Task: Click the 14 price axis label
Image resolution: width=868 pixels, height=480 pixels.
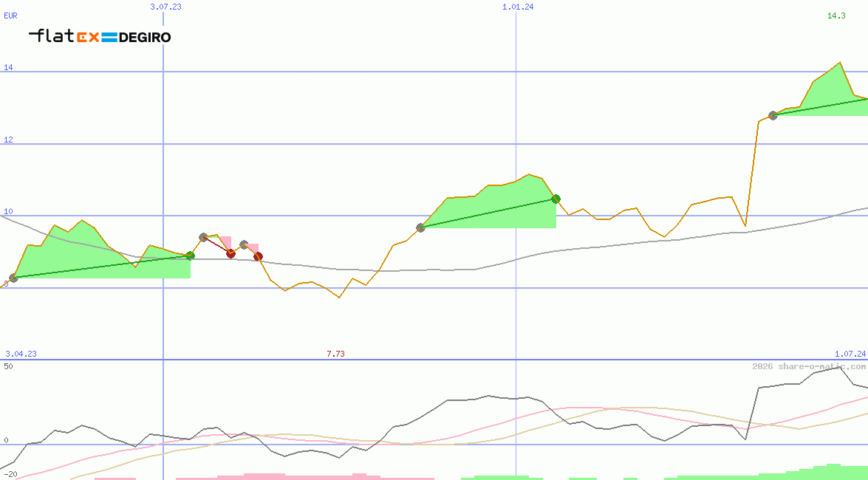Action: click(9, 68)
